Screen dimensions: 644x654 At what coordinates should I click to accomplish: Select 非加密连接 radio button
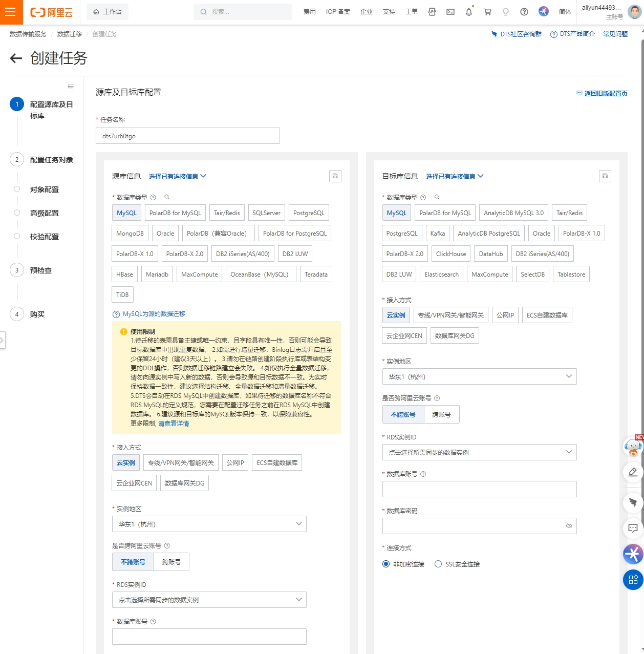386,564
